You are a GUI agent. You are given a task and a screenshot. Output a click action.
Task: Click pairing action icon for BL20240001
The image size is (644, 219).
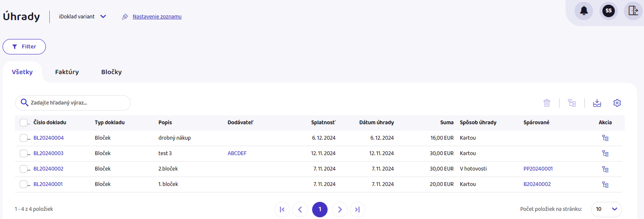pos(605,184)
